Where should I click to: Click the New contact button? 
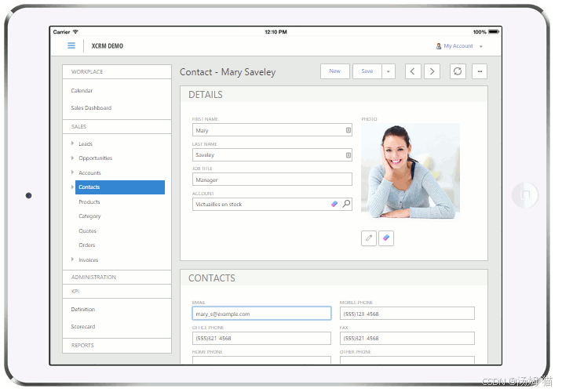(x=334, y=71)
